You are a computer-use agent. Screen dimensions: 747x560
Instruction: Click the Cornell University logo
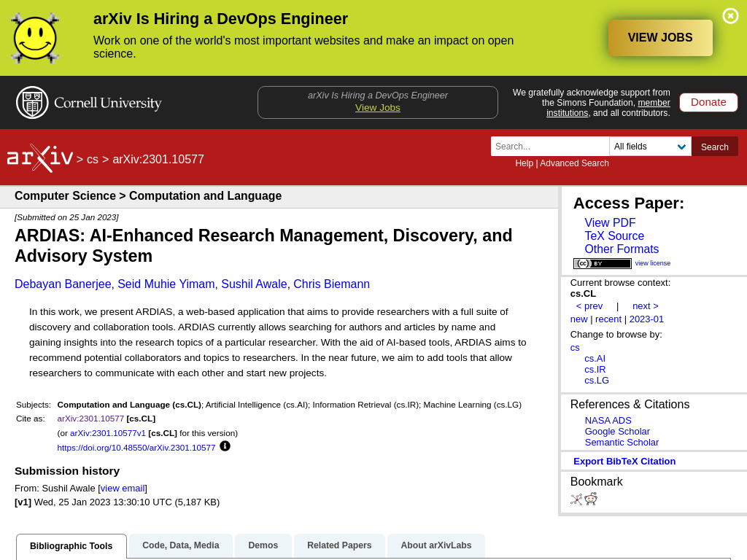89,103
